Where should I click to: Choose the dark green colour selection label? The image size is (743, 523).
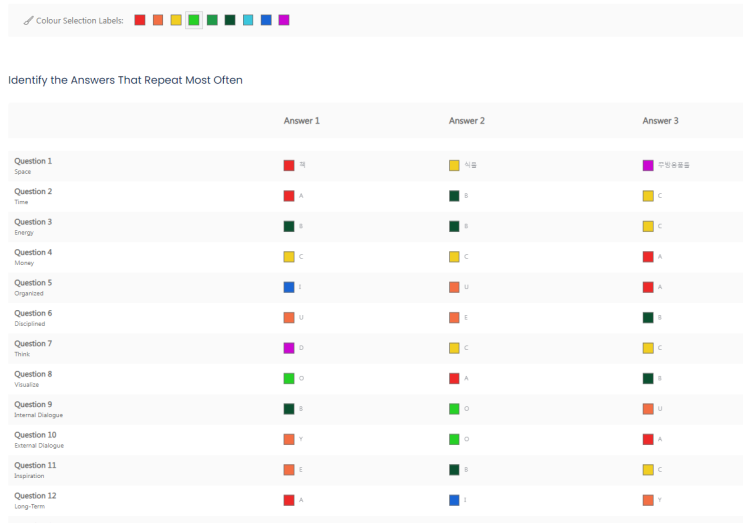(230, 20)
